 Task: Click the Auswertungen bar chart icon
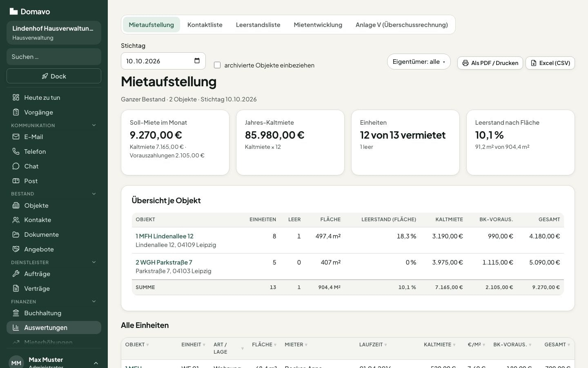click(x=16, y=328)
